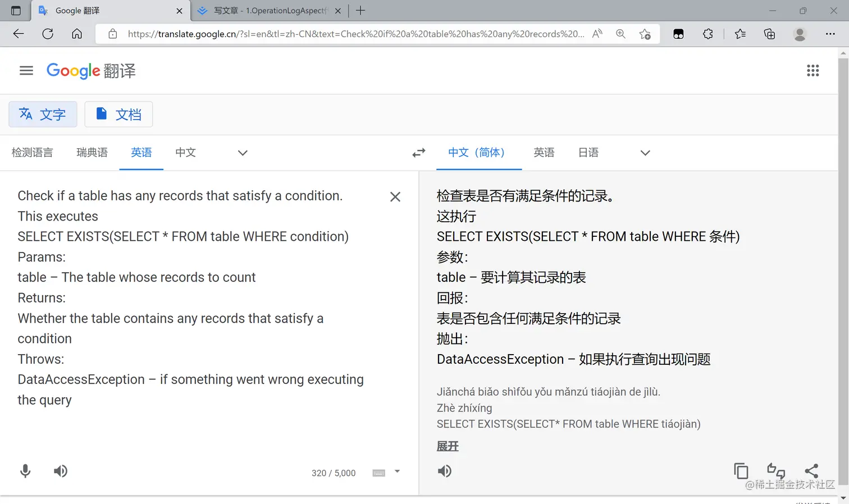The image size is (849, 504).
Task: Expand the input tools dropdown arrow
Action: [397, 471]
